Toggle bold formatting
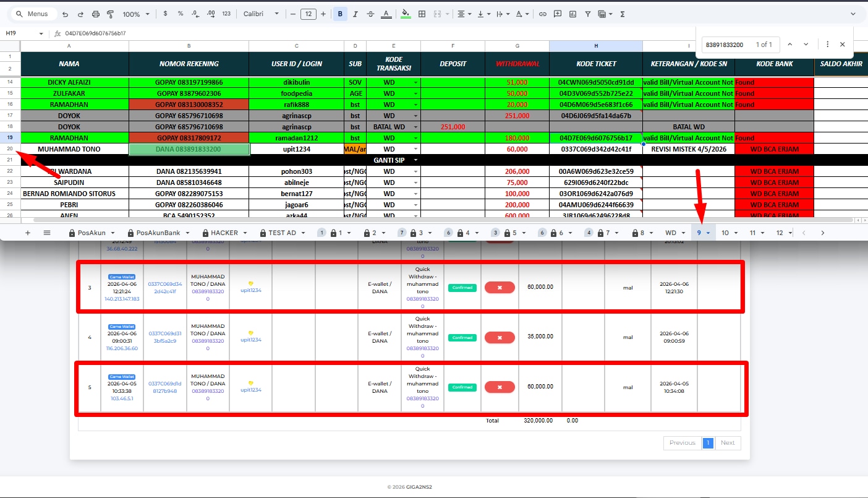This screenshot has height=498, width=868. pyautogui.click(x=340, y=14)
